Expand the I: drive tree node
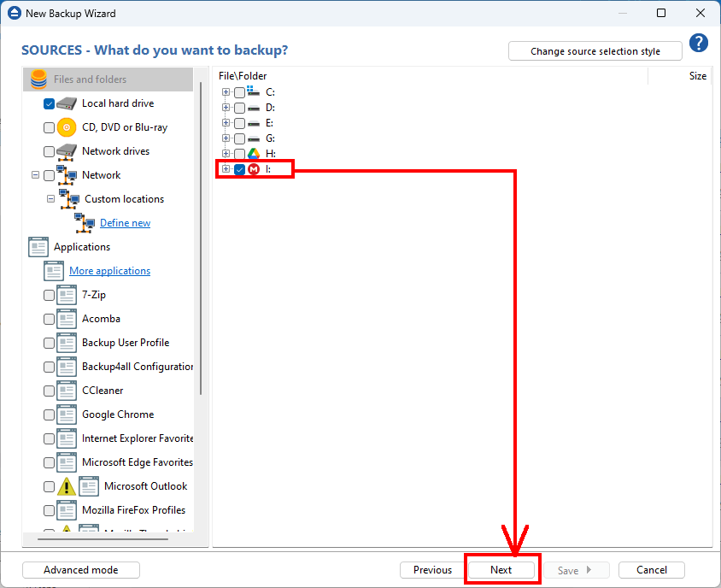 (x=226, y=169)
